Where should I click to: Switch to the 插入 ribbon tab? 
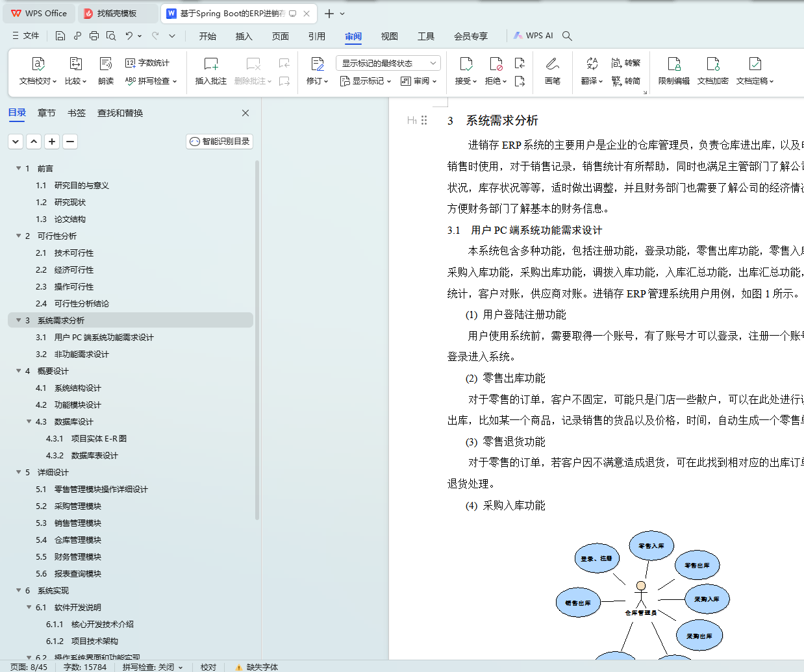point(244,36)
